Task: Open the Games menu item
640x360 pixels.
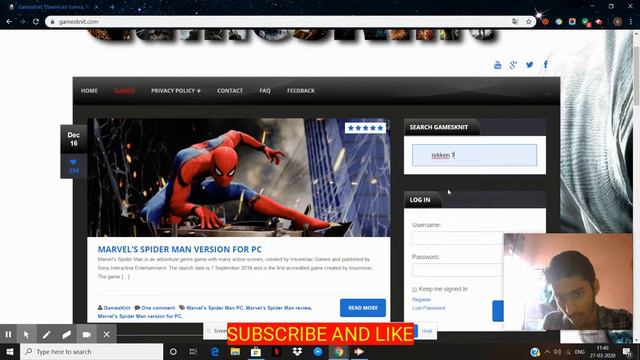Action: tap(124, 91)
